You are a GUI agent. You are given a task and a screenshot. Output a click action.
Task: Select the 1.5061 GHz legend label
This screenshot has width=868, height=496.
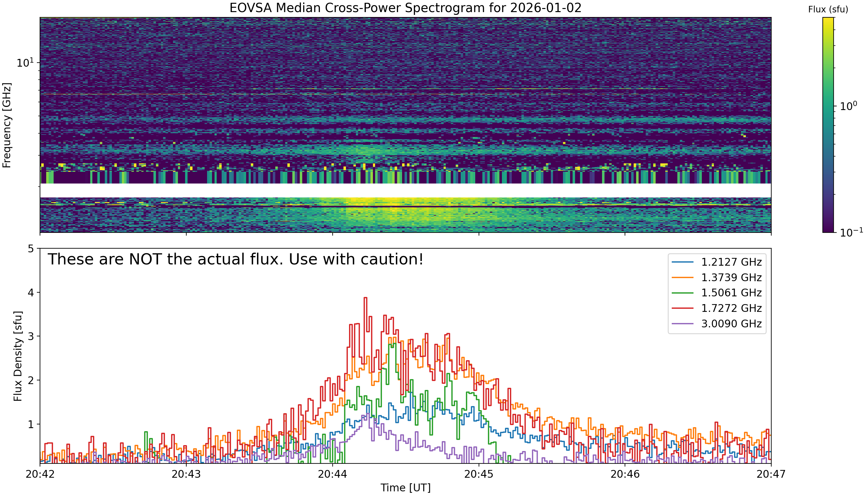[x=731, y=293]
